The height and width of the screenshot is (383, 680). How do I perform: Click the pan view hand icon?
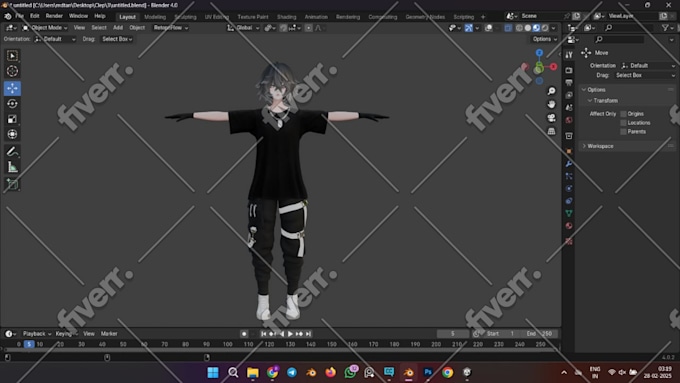click(551, 104)
